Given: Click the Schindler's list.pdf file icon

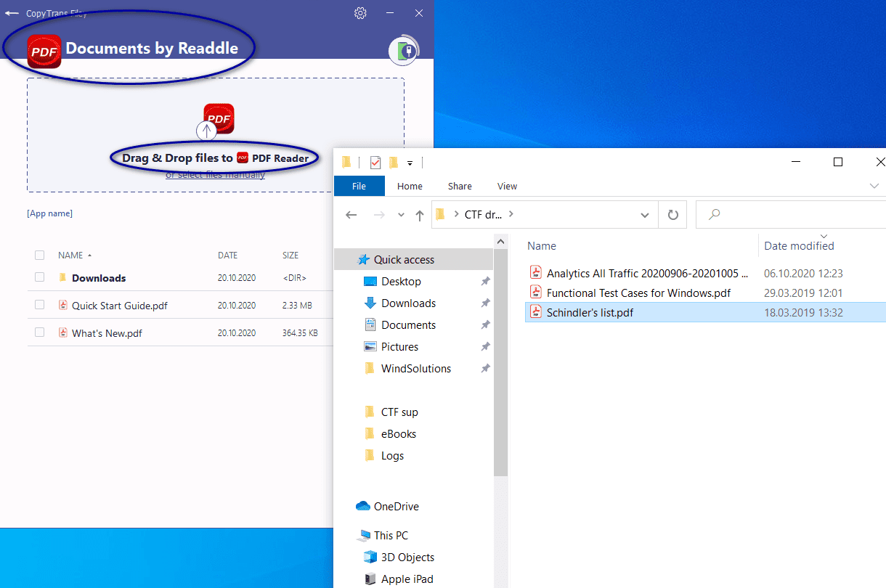Looking at the screenshot, I should click(536, 312).
